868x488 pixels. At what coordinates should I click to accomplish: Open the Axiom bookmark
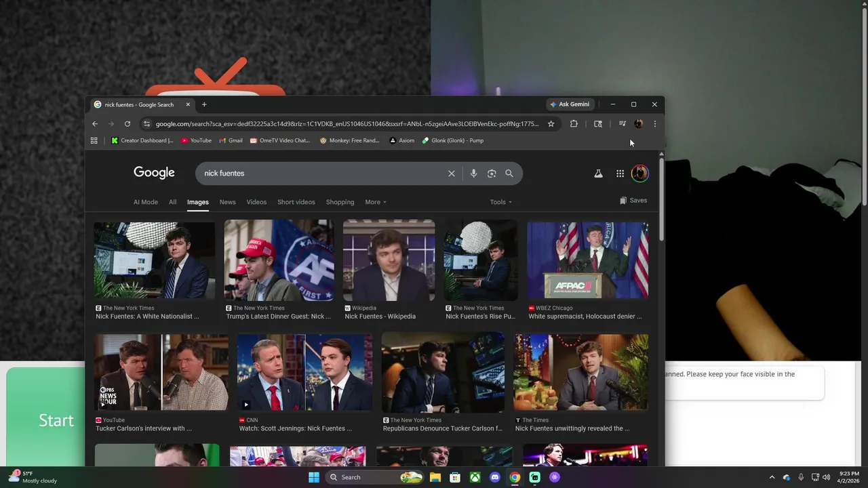(x=402, y=140)
